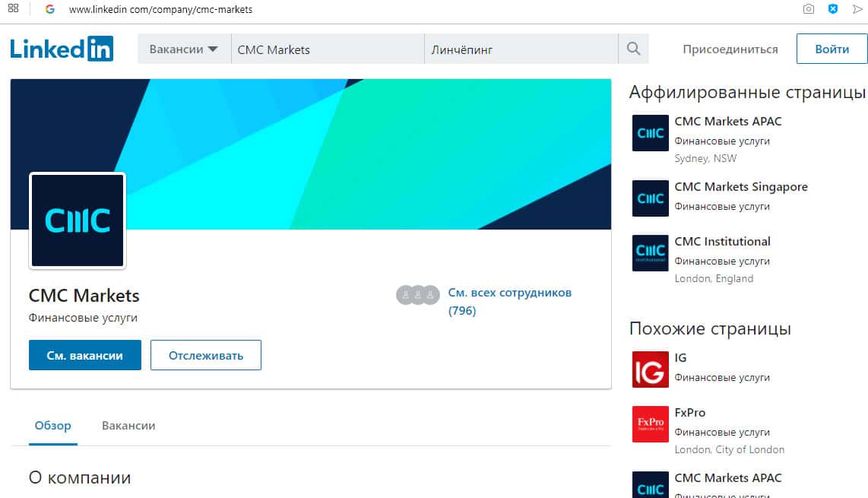
Task: Click the Отслеживать button
Action: [x=206, y=355]
